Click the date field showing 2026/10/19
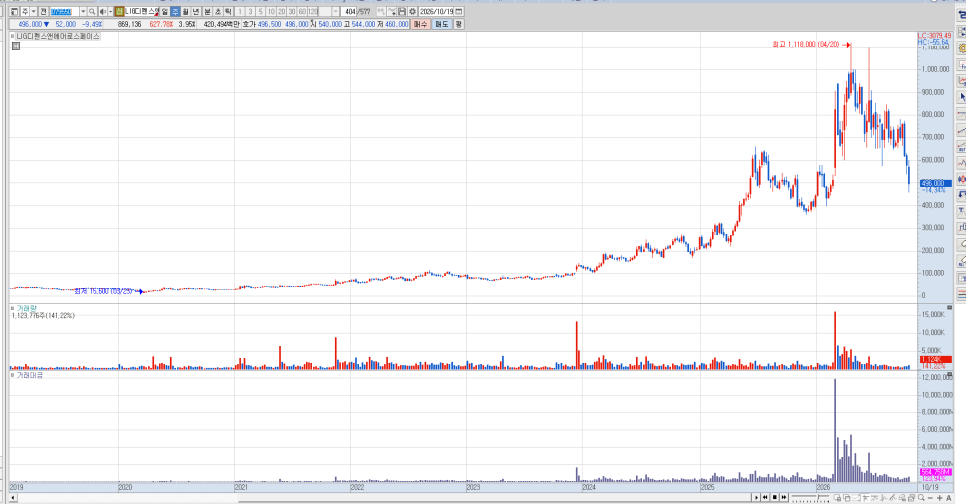Viewport: 966px width, 504px height. coord(437,11)
